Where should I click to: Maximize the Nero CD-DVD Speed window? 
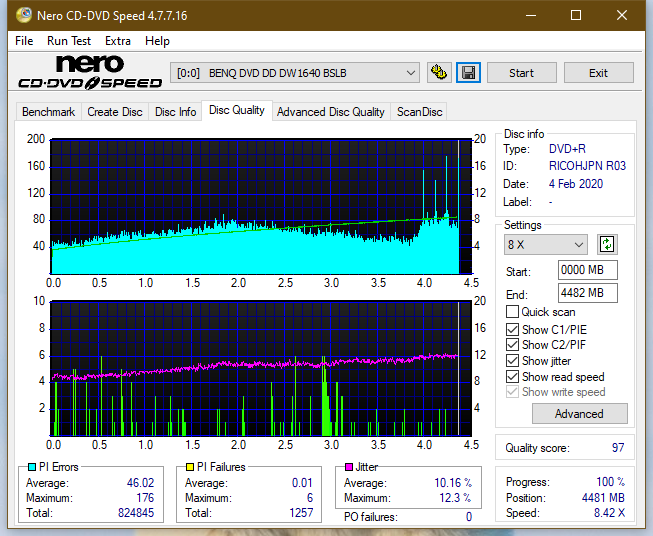click(576, 15)
